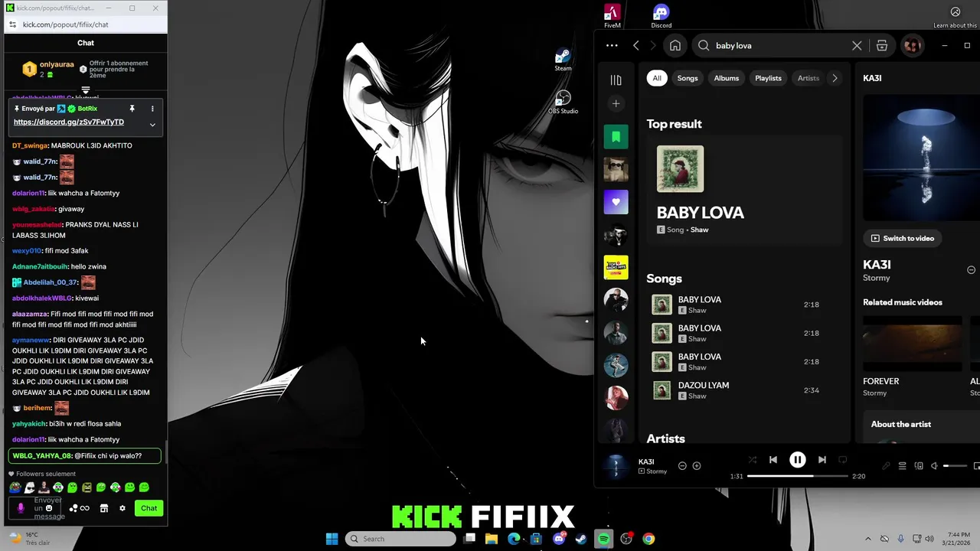Adjust the Spotify volume slider
The image size is (980, 551).
(x=955, y=466)
